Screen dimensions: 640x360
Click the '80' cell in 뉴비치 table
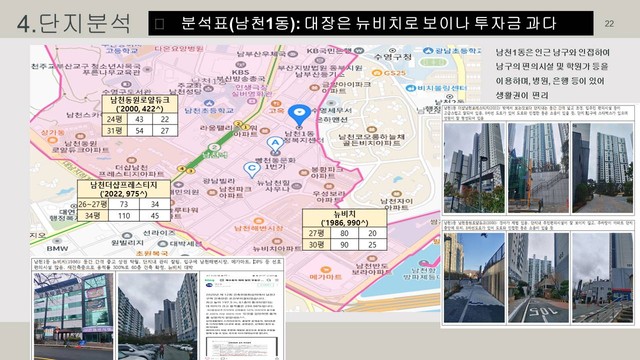pos(344,233)
